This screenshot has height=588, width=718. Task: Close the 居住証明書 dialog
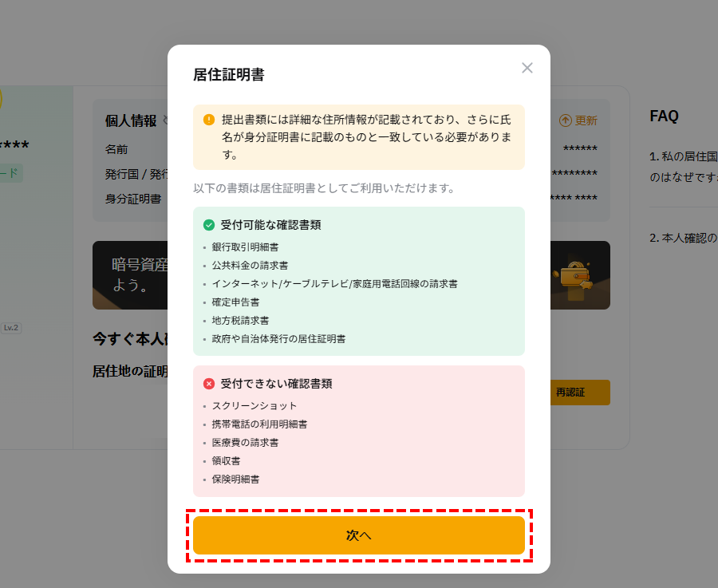tap(527, 68)
